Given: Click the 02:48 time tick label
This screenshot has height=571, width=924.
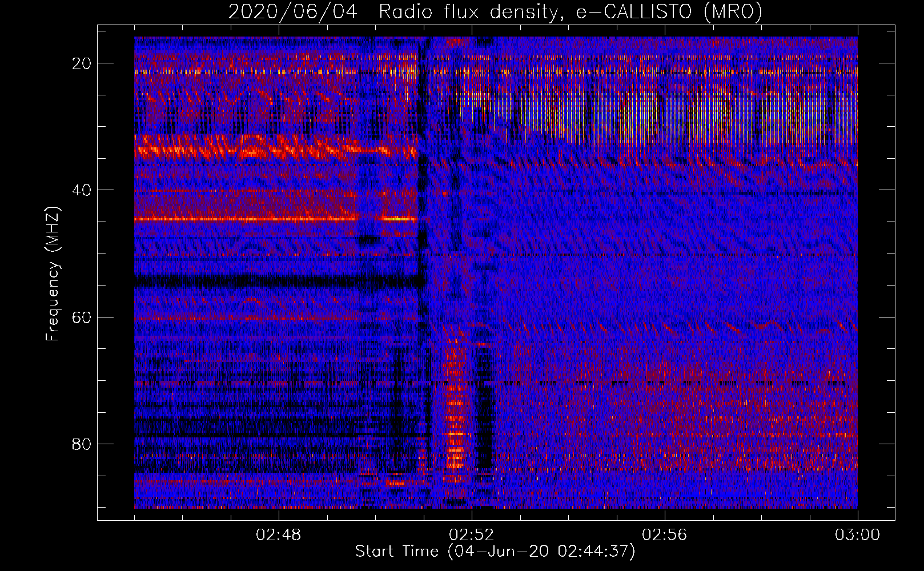Looking at the screenshot, I should click(x=279, y=535).
